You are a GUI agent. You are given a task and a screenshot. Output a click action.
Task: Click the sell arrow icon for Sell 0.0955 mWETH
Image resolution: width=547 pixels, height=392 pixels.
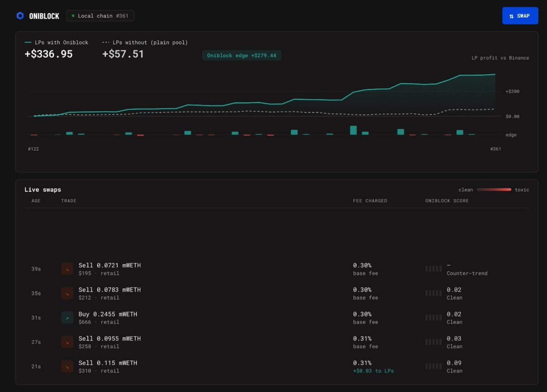coord(67,342)
